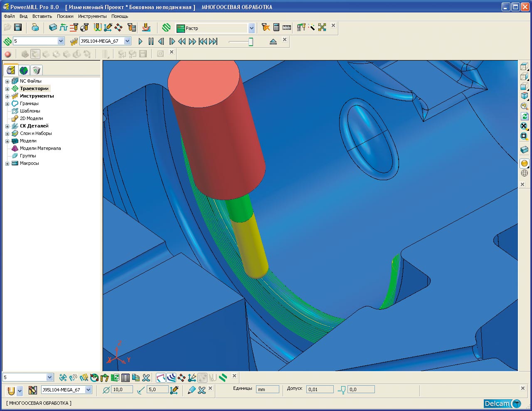Click the Save project floppy icon
Viewport: 532px width, 411px height.
(18, 27)
